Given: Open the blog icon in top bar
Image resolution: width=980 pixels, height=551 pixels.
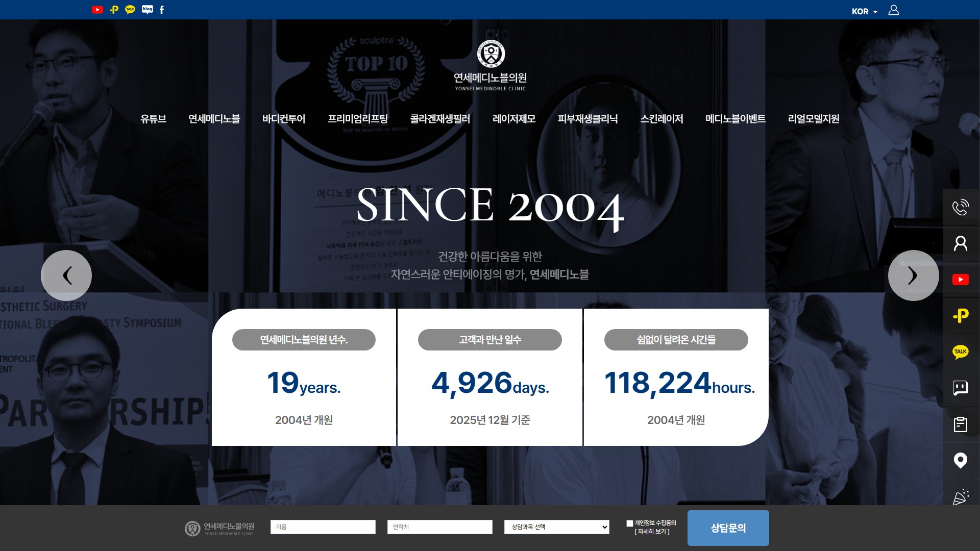Looking at the screenshot, I should [x=148, y=10].
